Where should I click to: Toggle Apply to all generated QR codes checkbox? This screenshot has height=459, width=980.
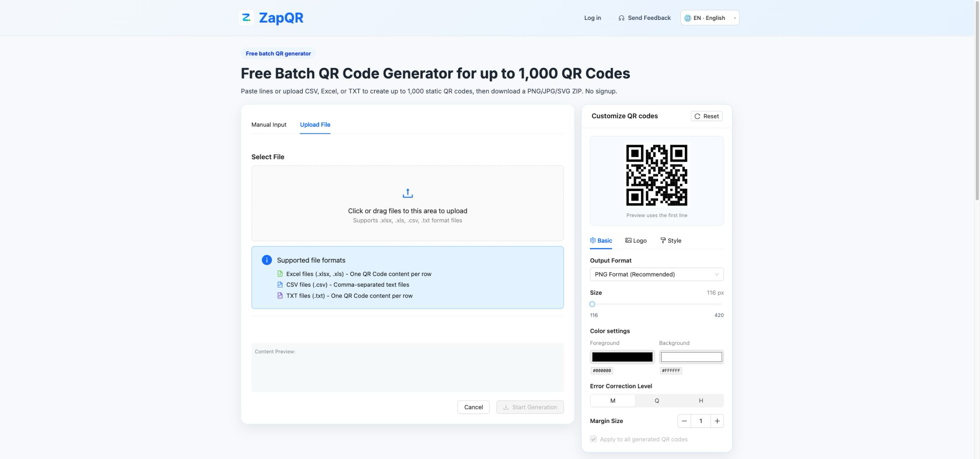593,439
